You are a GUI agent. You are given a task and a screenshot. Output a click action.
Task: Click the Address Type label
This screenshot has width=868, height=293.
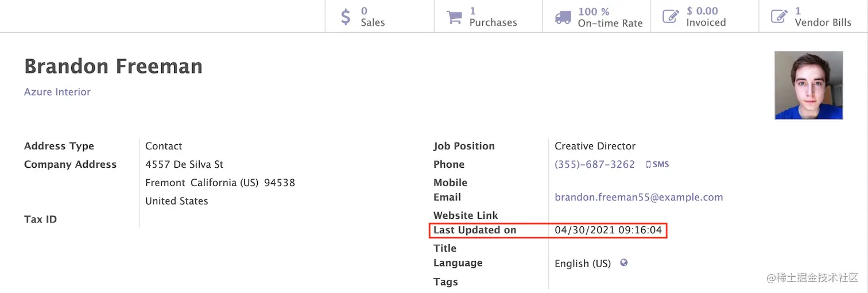[59, 146]
